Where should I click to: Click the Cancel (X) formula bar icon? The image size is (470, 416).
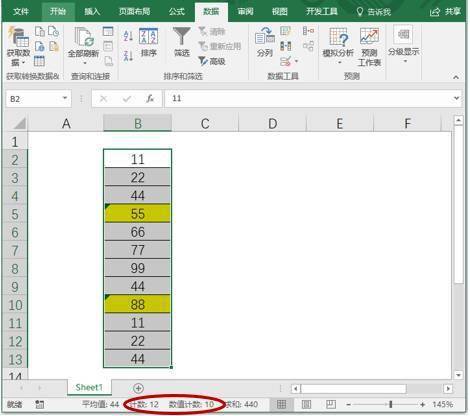pos(103,99)
